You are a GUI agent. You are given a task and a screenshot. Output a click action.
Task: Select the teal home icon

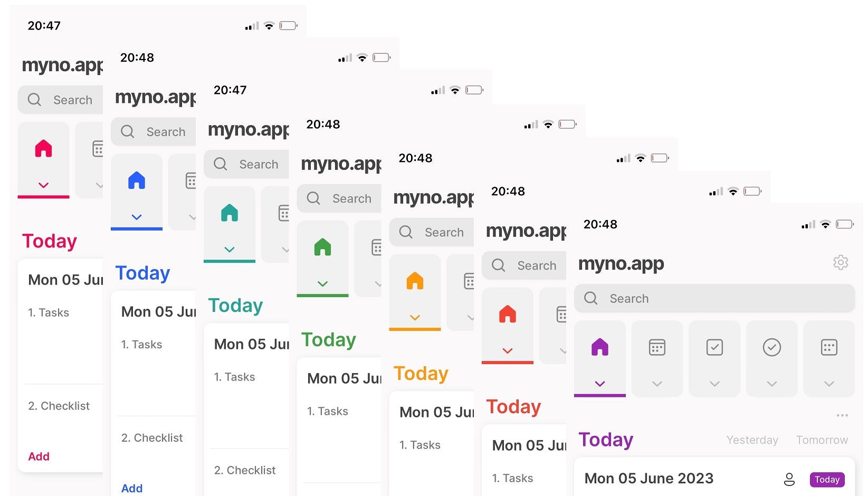(x=230, y=213)
